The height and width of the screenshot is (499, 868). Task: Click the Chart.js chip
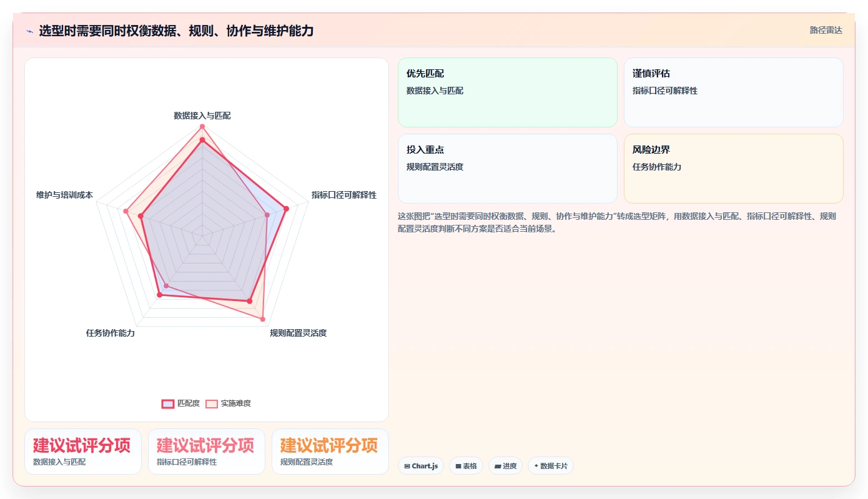point(421,466)
